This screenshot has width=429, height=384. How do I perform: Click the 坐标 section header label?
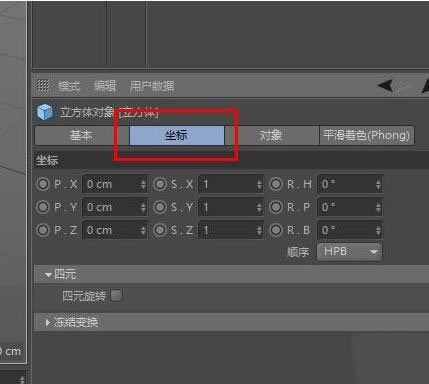[x=47, y=160]
